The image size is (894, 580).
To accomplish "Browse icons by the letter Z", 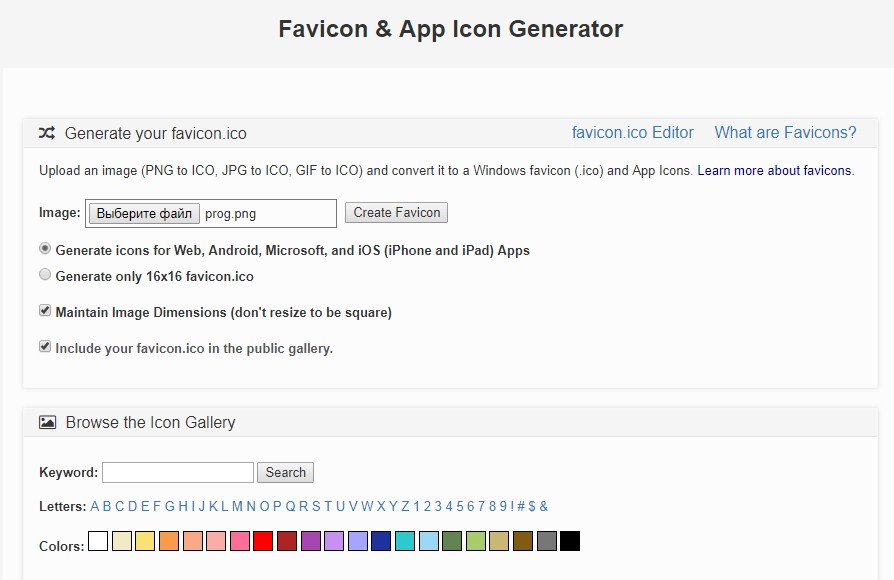I will tap(405, 506).
